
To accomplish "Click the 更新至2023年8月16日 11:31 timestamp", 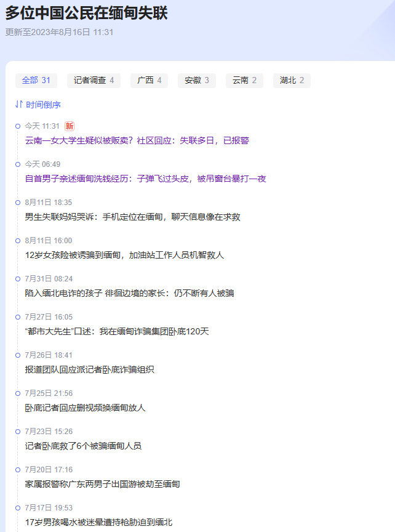I will (x=59, y=32).
